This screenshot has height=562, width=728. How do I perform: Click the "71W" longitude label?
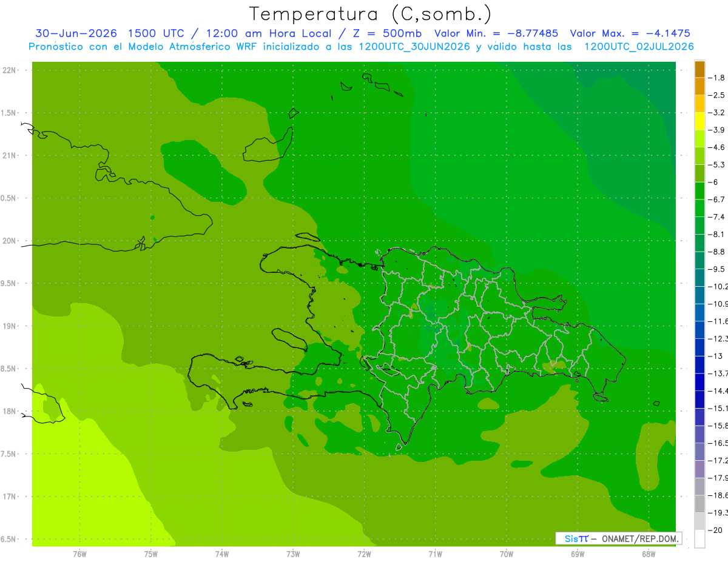[435, 554]
